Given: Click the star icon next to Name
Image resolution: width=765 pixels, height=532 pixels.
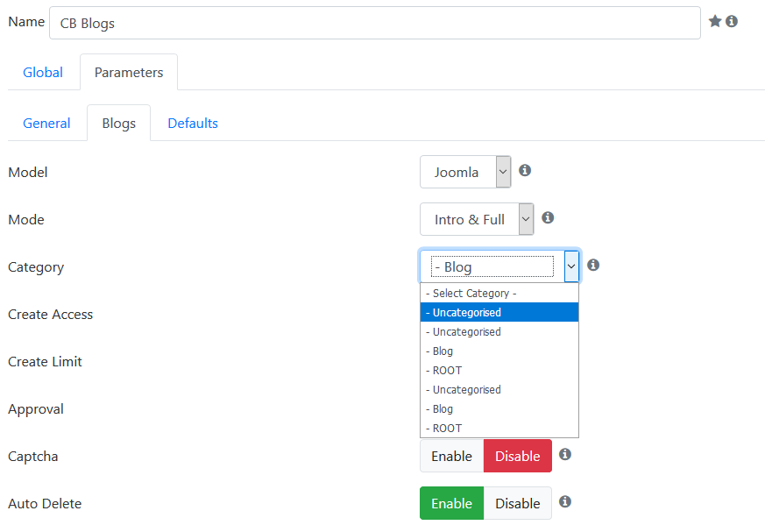Looking at the screenshot, I should pos(715,21).
